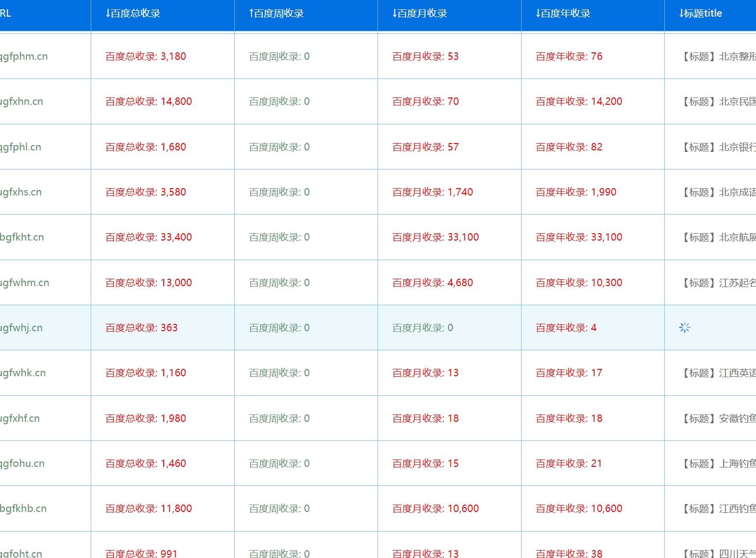Click cell 百度月收录: 1,740
Screen dimensions: 756x558
pyautogui.click(x=432, y=192)
